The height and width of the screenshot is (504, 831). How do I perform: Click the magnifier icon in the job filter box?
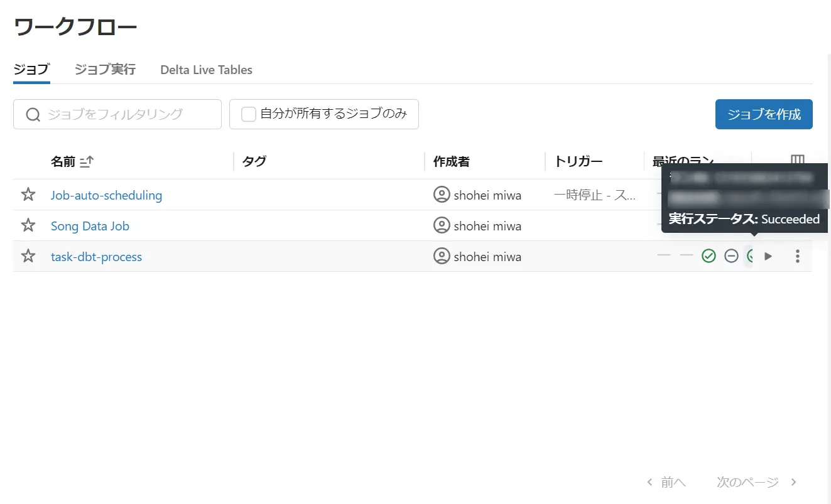click(x=33, y=114)
